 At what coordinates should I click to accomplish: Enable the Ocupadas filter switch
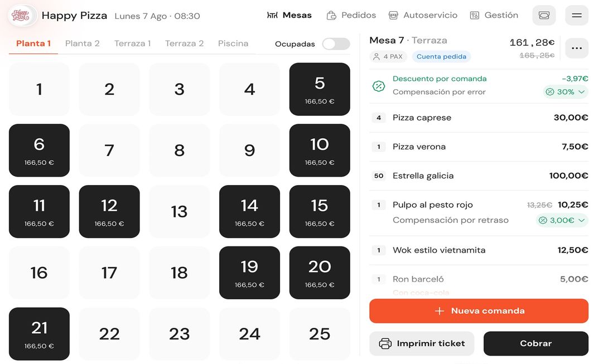[x=336, y=43]
